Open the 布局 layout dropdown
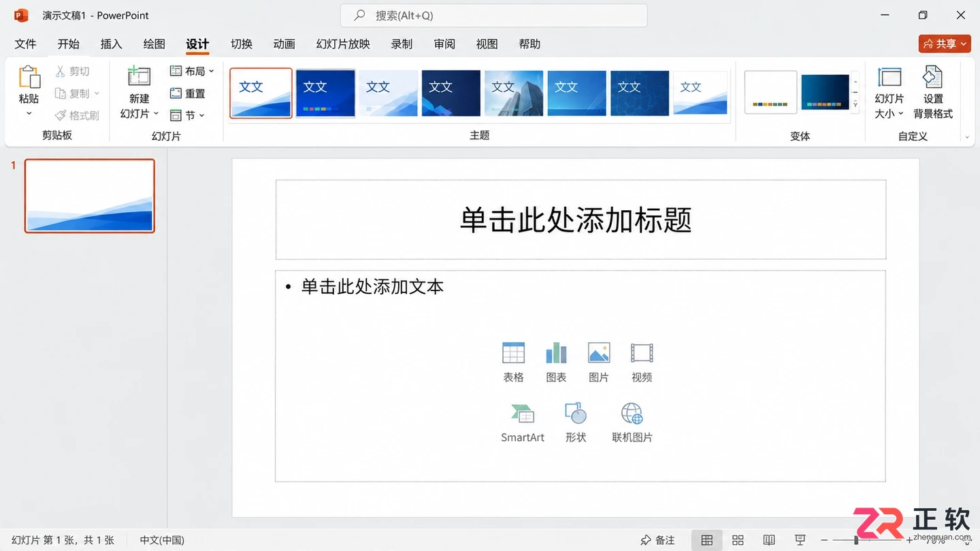 [x=192, y=71]
